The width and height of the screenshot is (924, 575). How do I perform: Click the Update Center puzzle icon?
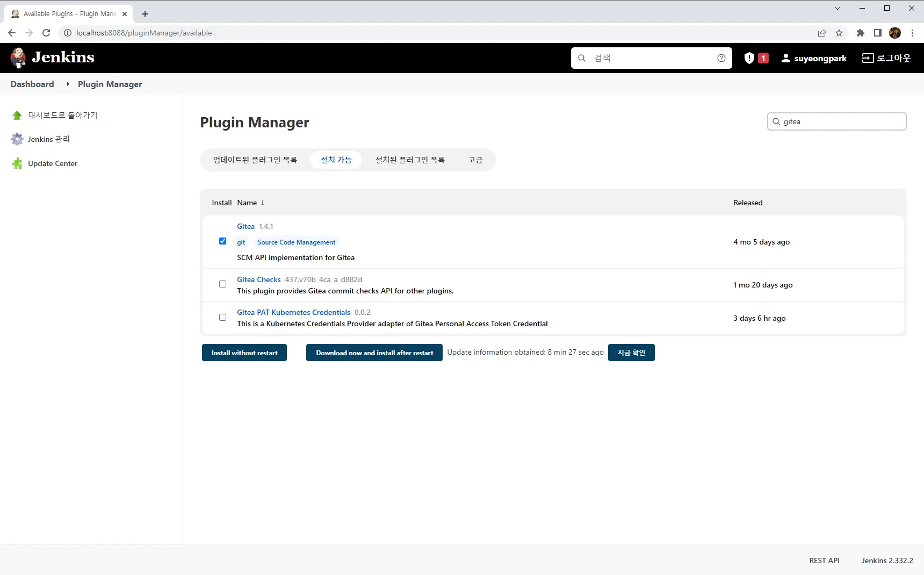[x=17, y=163]
